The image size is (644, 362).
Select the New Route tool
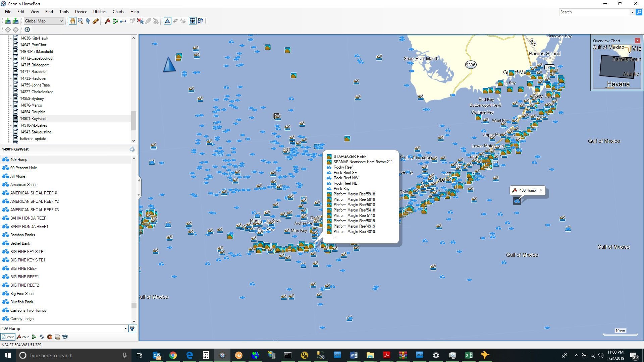(x=115, y=21)
